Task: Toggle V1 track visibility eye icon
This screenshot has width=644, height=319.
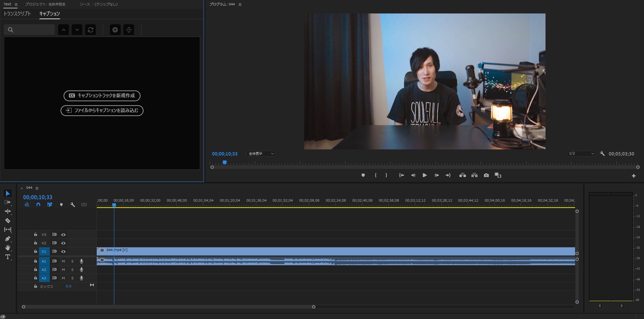Action: [64, 251]
